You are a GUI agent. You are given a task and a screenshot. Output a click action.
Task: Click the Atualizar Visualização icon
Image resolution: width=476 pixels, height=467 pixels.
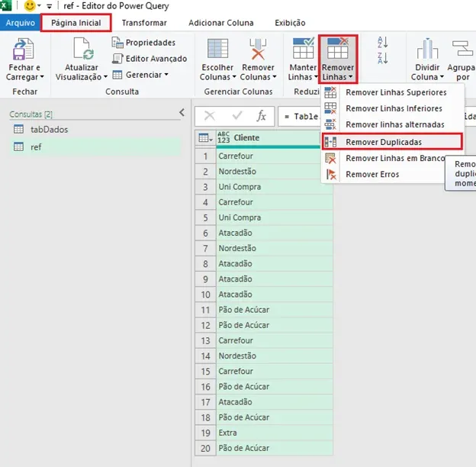tap(83, 49)
